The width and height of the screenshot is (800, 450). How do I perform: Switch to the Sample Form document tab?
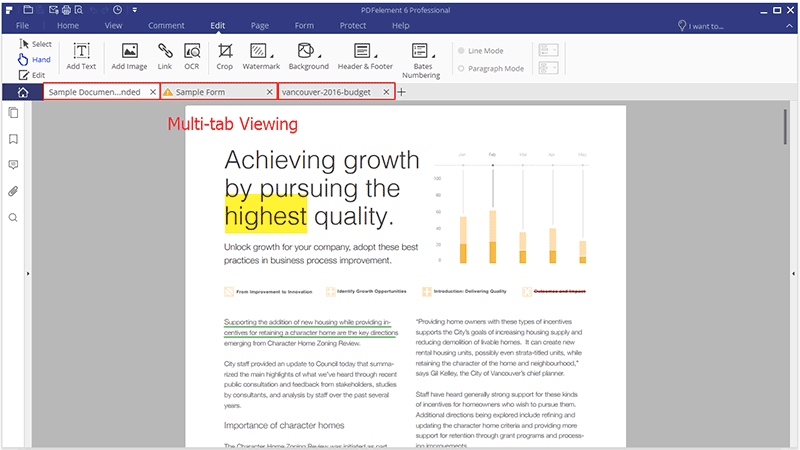200,92
